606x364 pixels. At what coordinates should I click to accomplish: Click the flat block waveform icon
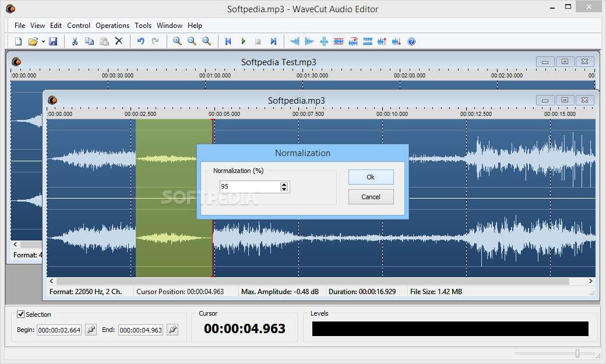368,41
